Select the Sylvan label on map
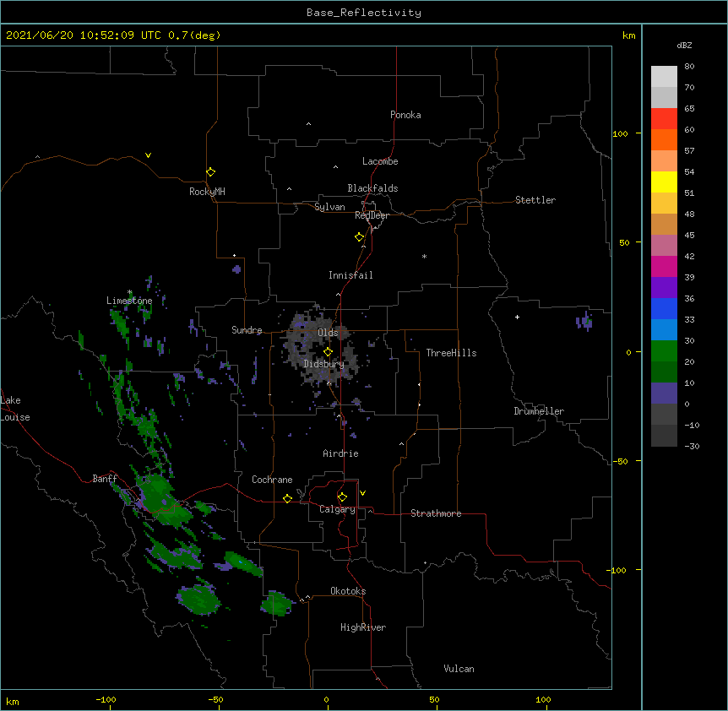728x711 pixels. pyautogui.click(x=329, y=207)
